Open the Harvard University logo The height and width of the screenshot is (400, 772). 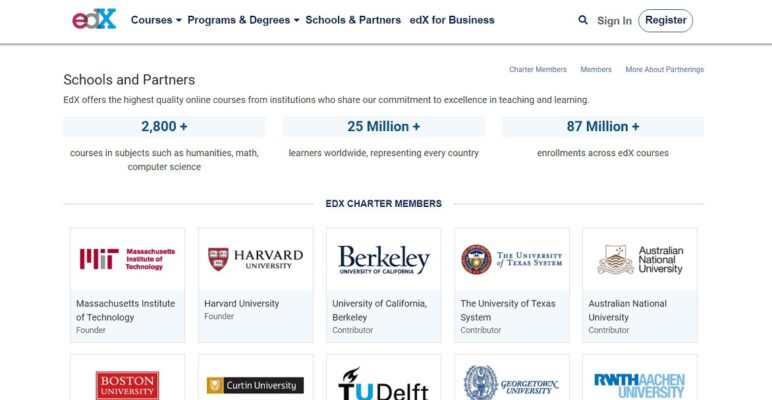pos(255,260)
